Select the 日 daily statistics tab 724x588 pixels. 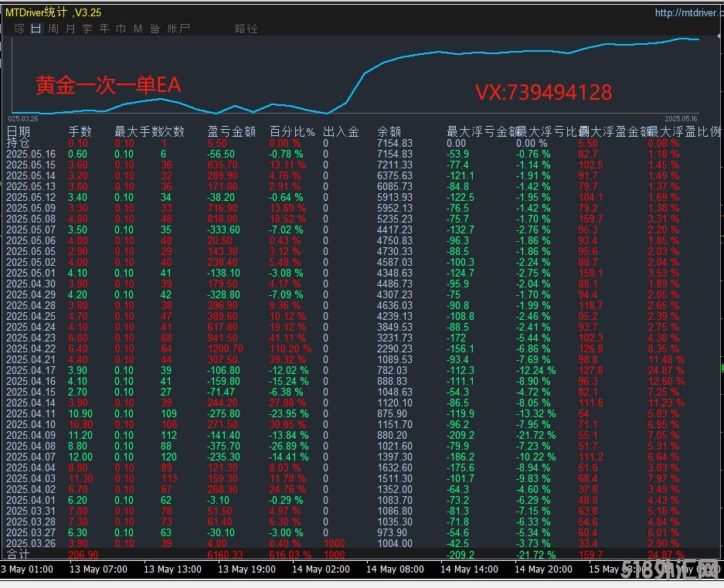36,29
